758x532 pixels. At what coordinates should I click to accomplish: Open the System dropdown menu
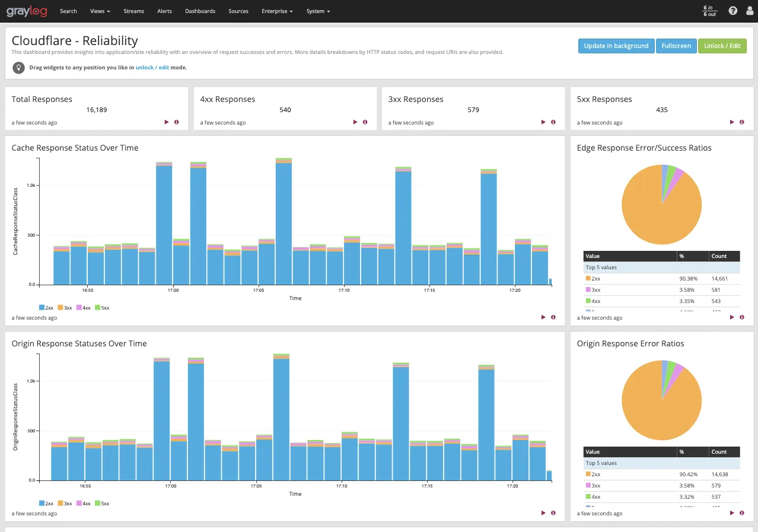click(x=318, y=11)
